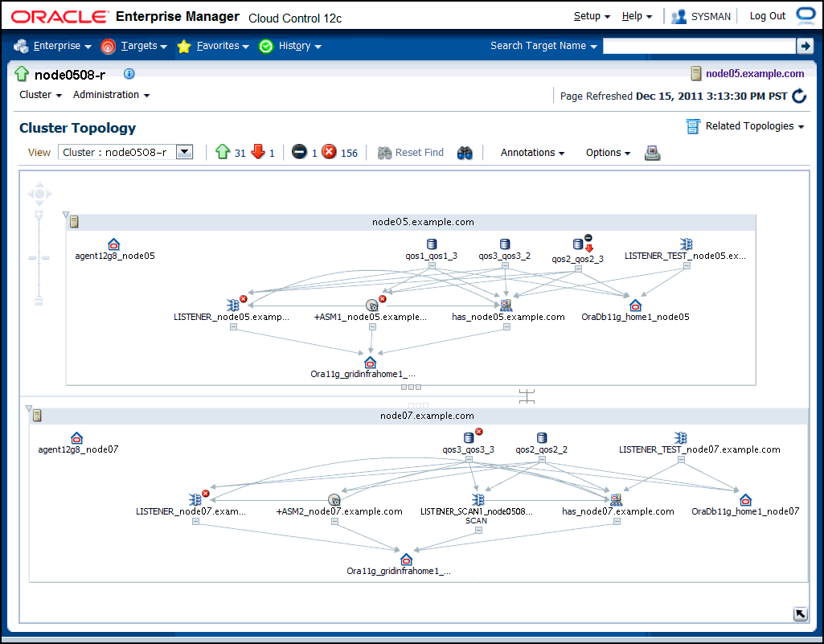Image resolution: width=824 pixels, height=644 pixels.
Task: Collapse the expander below has_node07.example.com
Action: coord(617,522)
